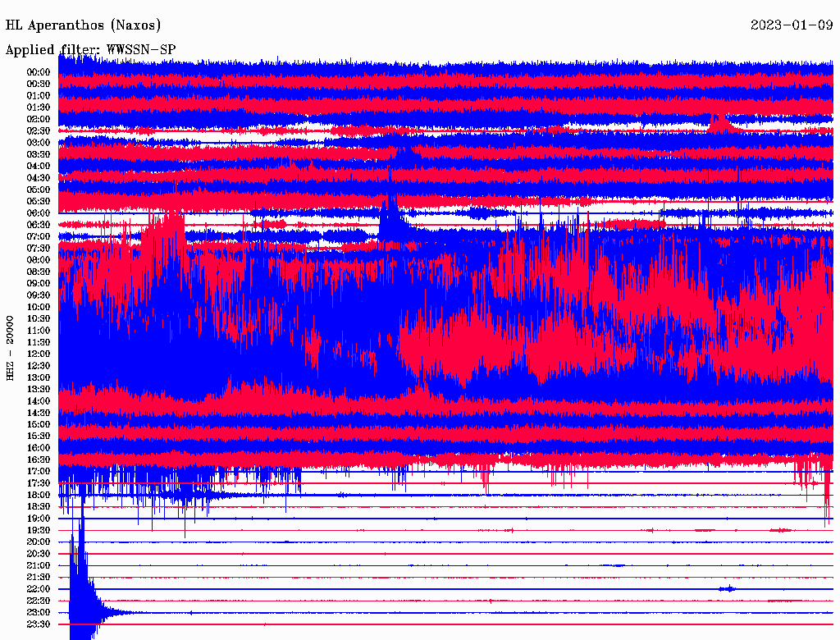This screenshot has width=840, height=640.
Task: Click the 00:30 time label
Action: tap(39, 84)
